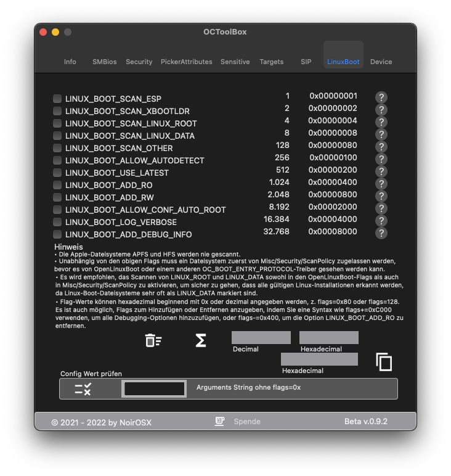451x476 pixels.
Task: Click the 0x00000080 hex value
Action: pos(333,145)
